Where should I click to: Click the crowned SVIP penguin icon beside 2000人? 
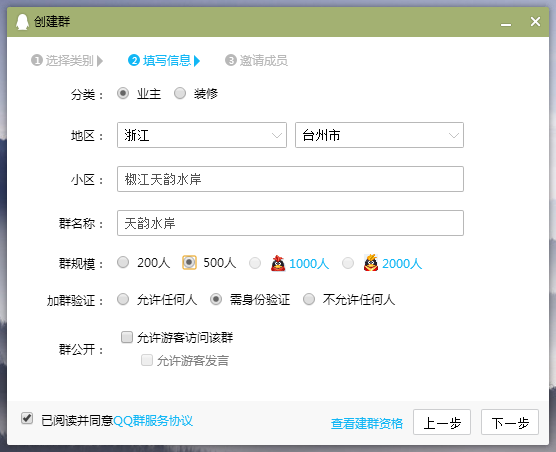(x=371, y=263)
